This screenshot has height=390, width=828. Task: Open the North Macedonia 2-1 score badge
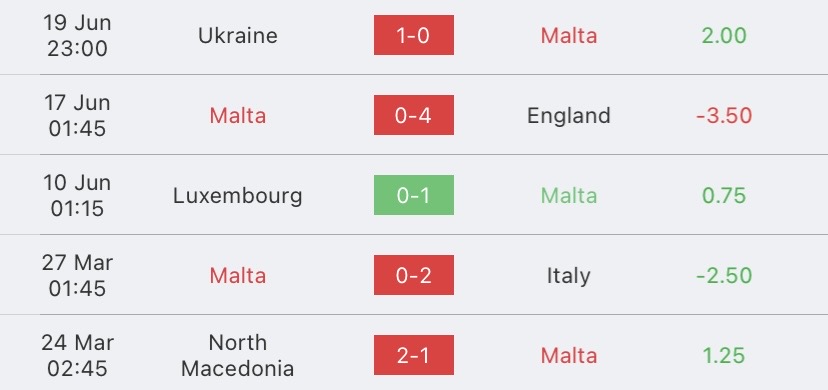(x=413, y=355)
